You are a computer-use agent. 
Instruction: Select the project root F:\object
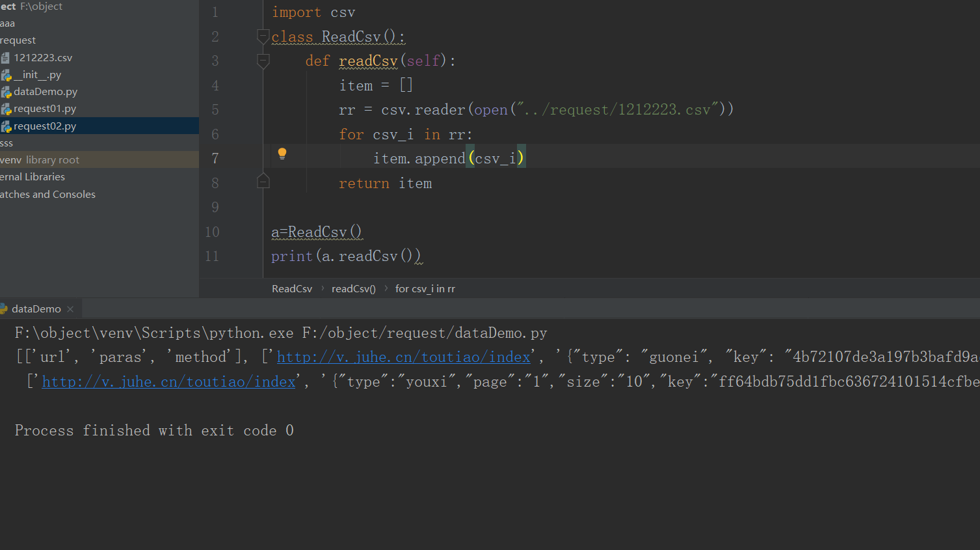(31, 7)
